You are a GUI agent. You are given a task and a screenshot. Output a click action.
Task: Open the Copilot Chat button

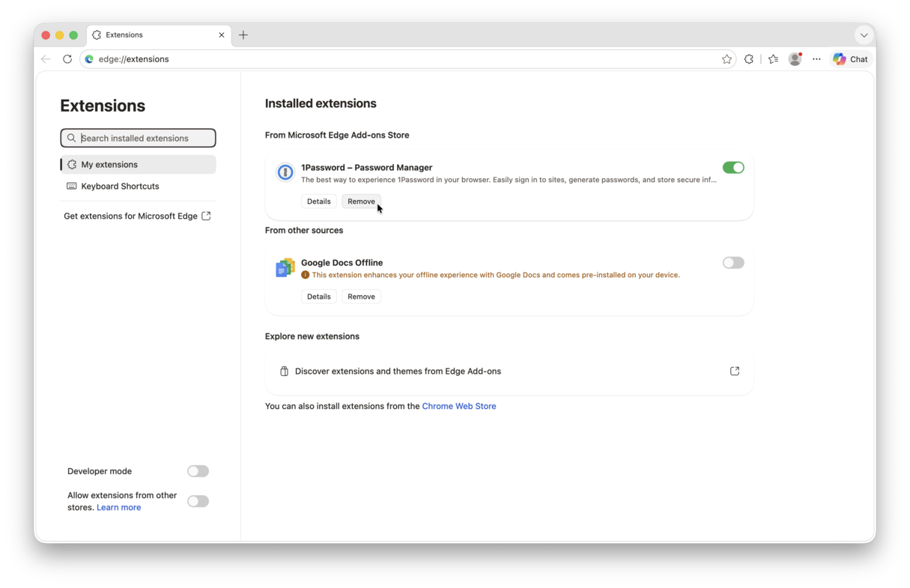tap(851, 59)
